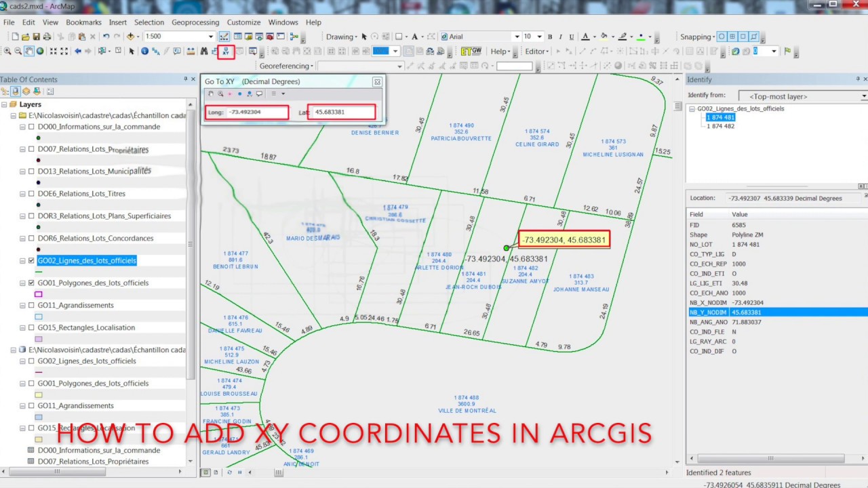The width and height of the screenshot is (868, 488).
Task: Toggle the GO02_Lignes_des_lots_officiels layer checkbox
Action: [x=31, y=261]
